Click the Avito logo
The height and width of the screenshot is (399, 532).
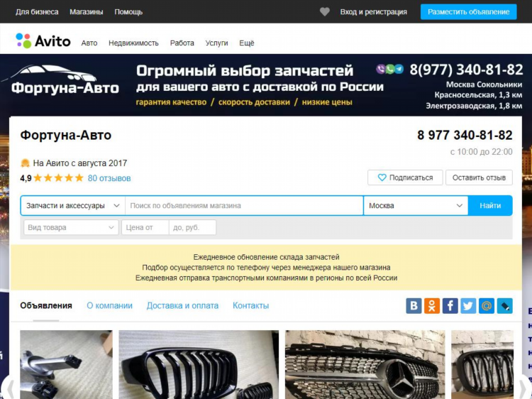[43, 41]
